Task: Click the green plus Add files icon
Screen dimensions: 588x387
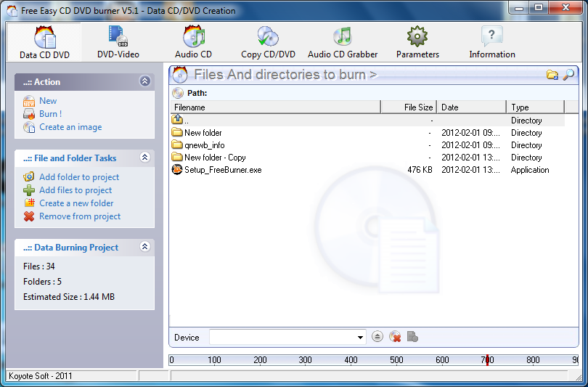Action: (x=29, y=190)
